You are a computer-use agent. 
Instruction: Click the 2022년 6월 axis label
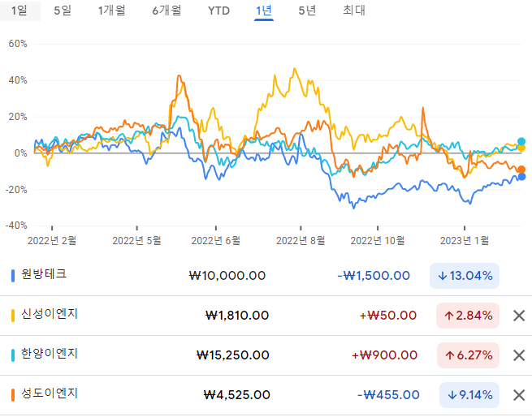[x=216, y=241]
